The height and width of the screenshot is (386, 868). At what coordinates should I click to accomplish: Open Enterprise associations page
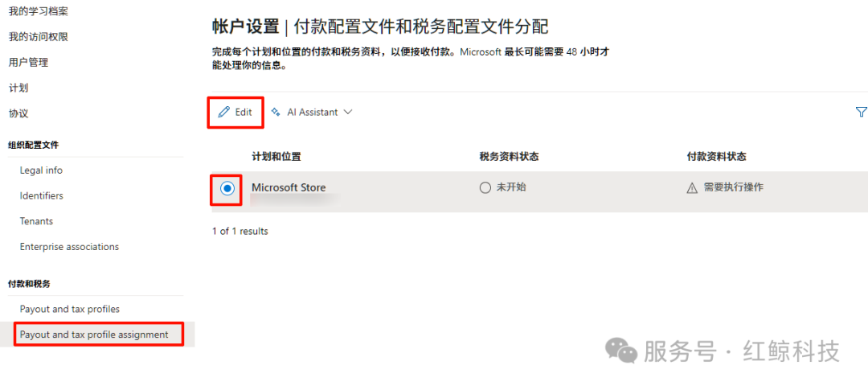click(x=69, y=247)
